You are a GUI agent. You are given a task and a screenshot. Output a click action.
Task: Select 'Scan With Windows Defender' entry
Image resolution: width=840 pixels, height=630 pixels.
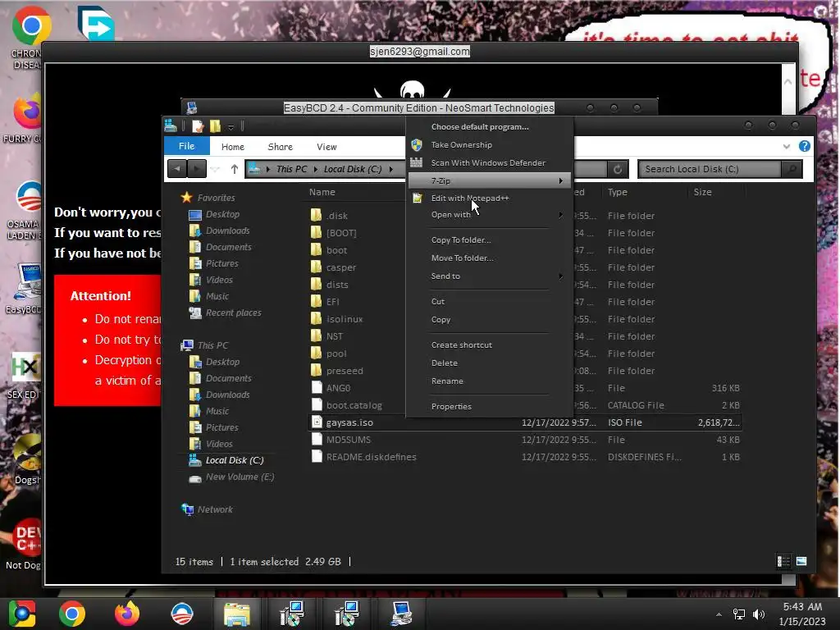point(488,162)
